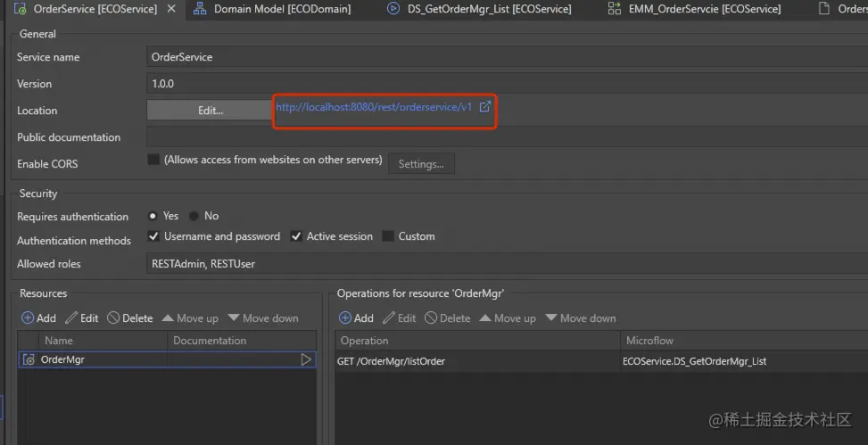Edit the operation in Operations panel
The image size is (868, 445).
click(x=399, y=318)
